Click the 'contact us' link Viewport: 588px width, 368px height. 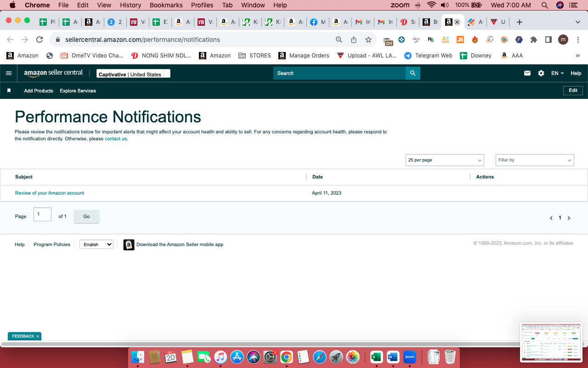(116, 138)
